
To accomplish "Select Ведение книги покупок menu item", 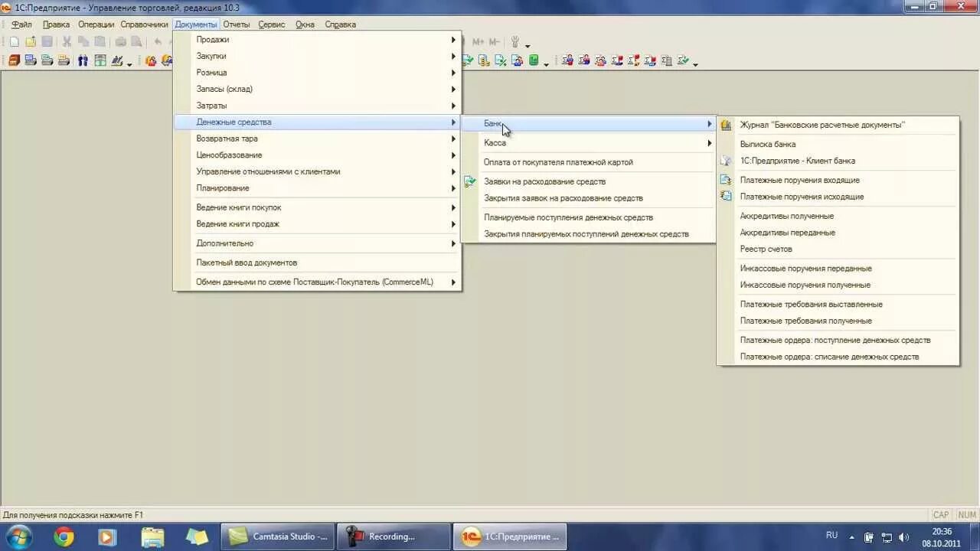I will [318, 207].
